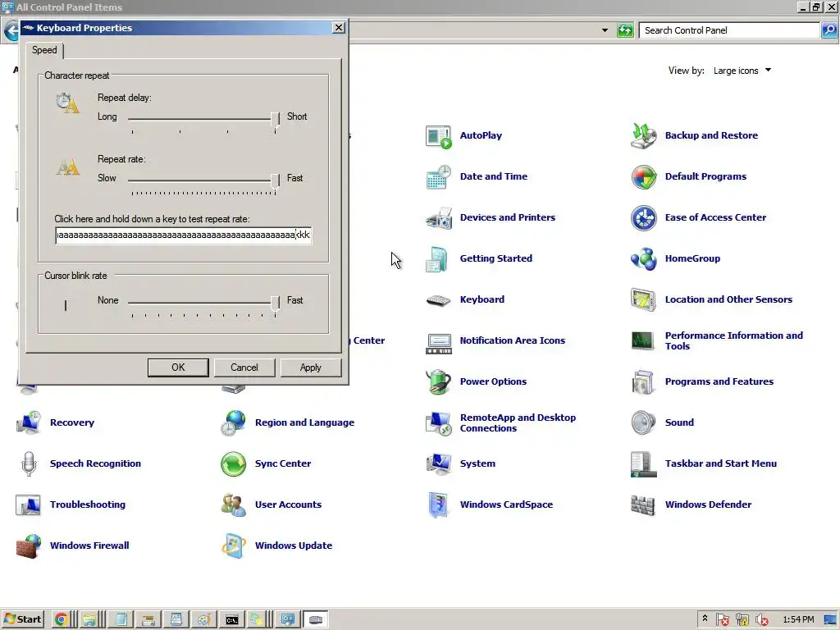Screen dimensions: 840x630
Task: Open the Programs and Features icon
Action: 643,382
